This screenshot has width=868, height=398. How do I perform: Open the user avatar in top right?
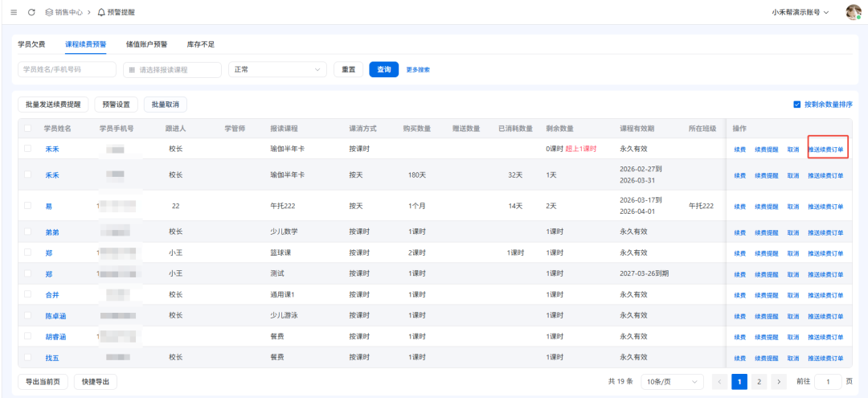point(853,12)
